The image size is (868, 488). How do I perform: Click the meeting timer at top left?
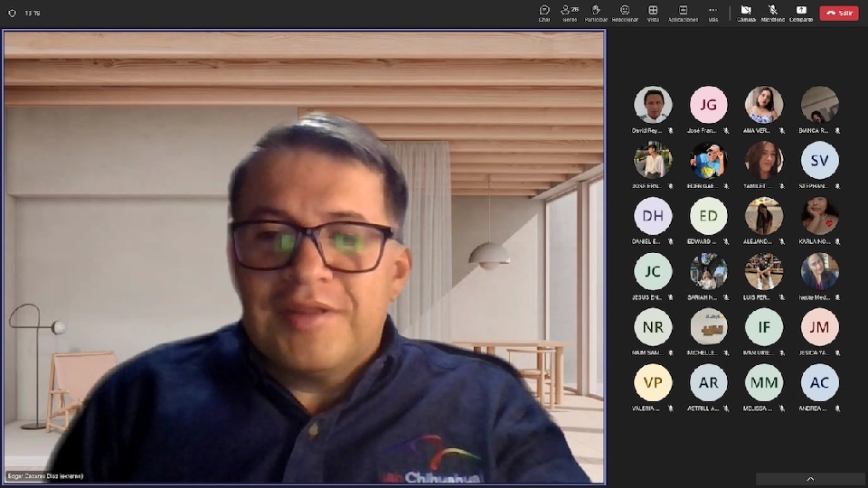(x=33, y=14)
